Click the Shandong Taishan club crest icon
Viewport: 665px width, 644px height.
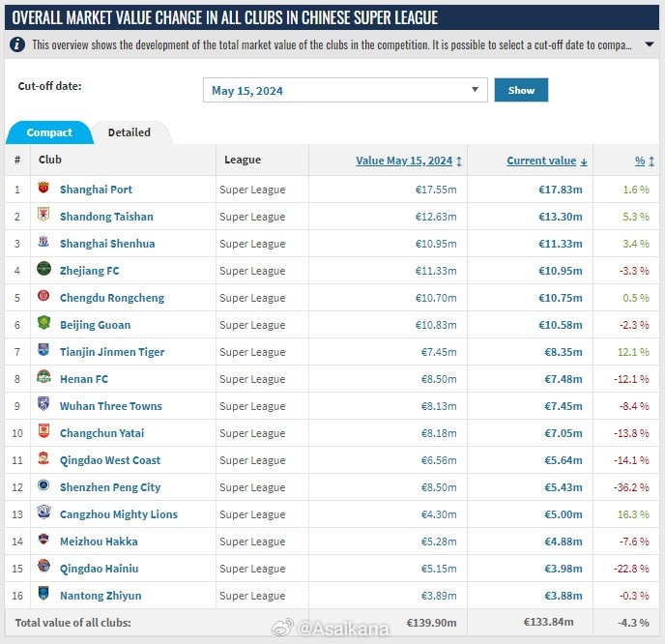point(43,216)
